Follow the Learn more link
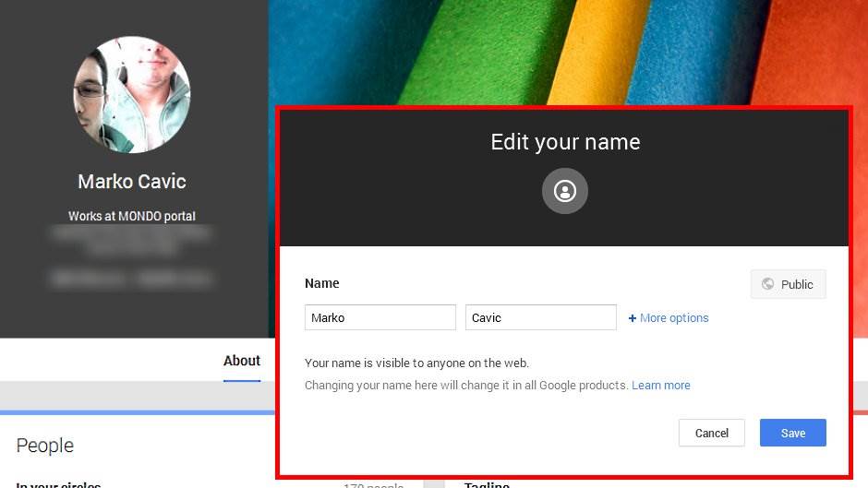The height and width of the screenshot is (488, 868). click(x=660, y=386)
